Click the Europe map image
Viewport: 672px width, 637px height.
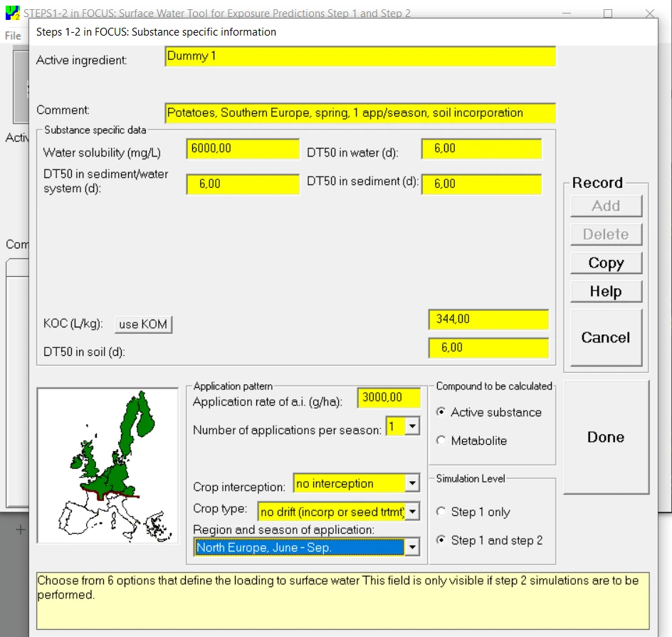[107, 465]
